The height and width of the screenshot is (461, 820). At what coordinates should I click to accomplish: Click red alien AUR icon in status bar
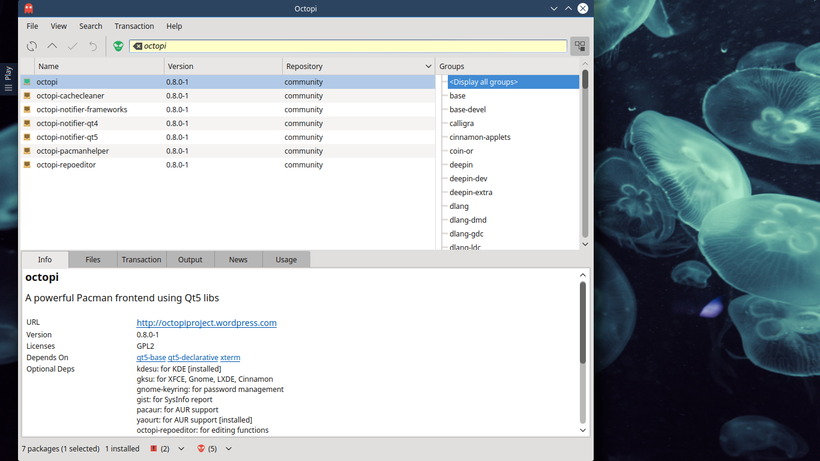pos(201,448)
